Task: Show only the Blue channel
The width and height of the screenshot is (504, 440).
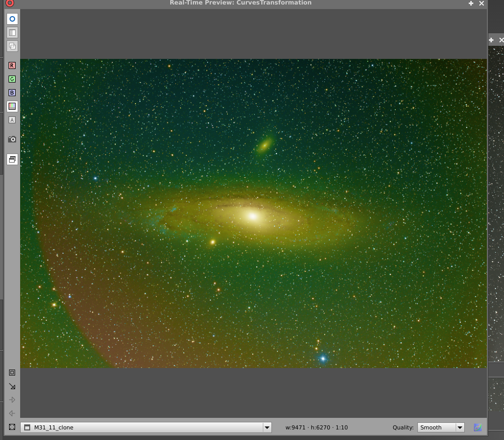Action: [x=12, y=93]
